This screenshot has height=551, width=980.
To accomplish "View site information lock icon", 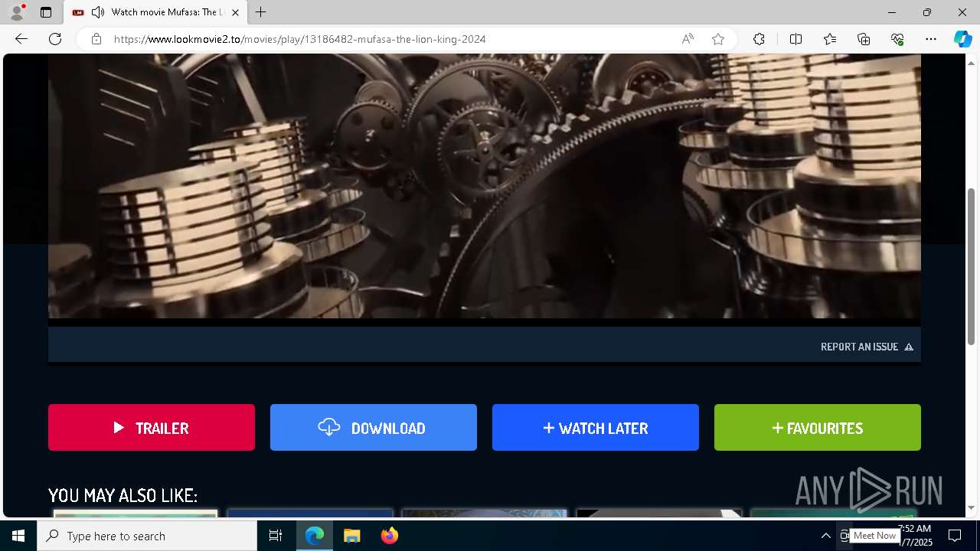I will 96,39.
